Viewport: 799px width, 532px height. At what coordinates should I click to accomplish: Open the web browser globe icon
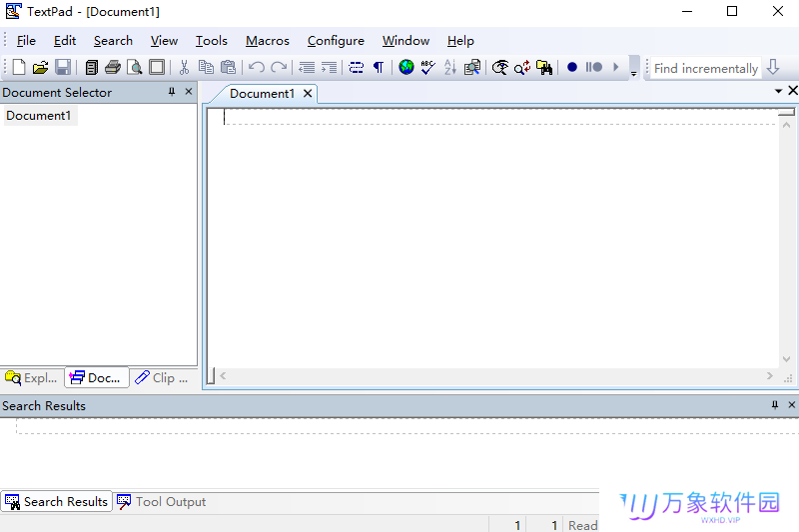pos(406,67)
